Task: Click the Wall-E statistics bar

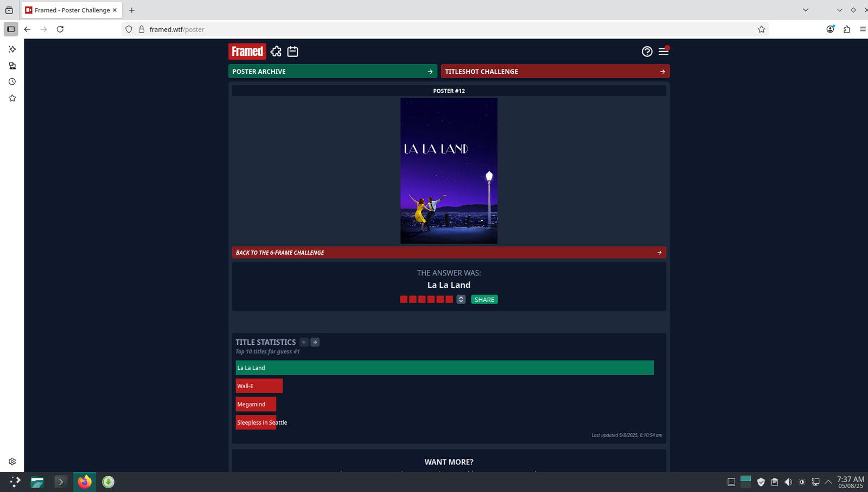Action: pos(259,386)
